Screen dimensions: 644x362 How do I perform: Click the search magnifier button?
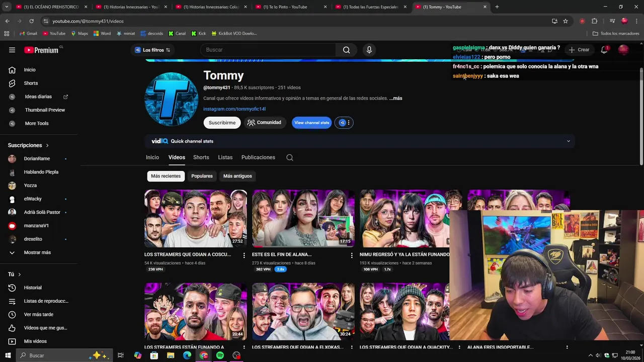(x=346, y=50)
